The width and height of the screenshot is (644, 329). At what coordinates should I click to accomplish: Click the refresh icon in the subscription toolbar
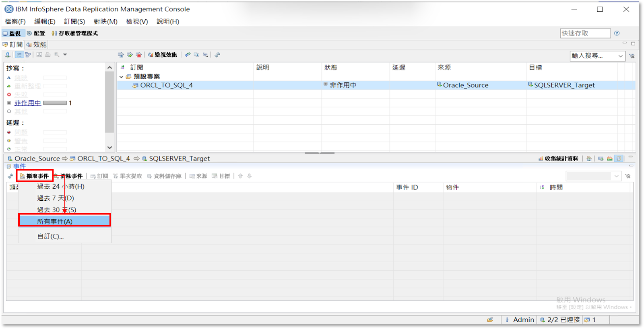[x=217, y=55]
